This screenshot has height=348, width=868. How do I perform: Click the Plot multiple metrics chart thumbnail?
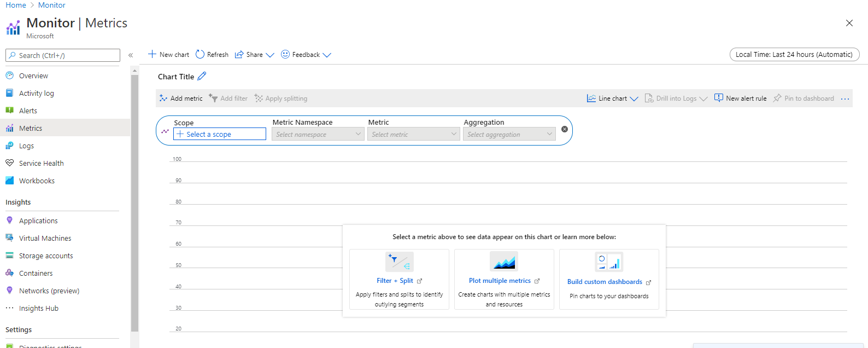click(504, 262)
